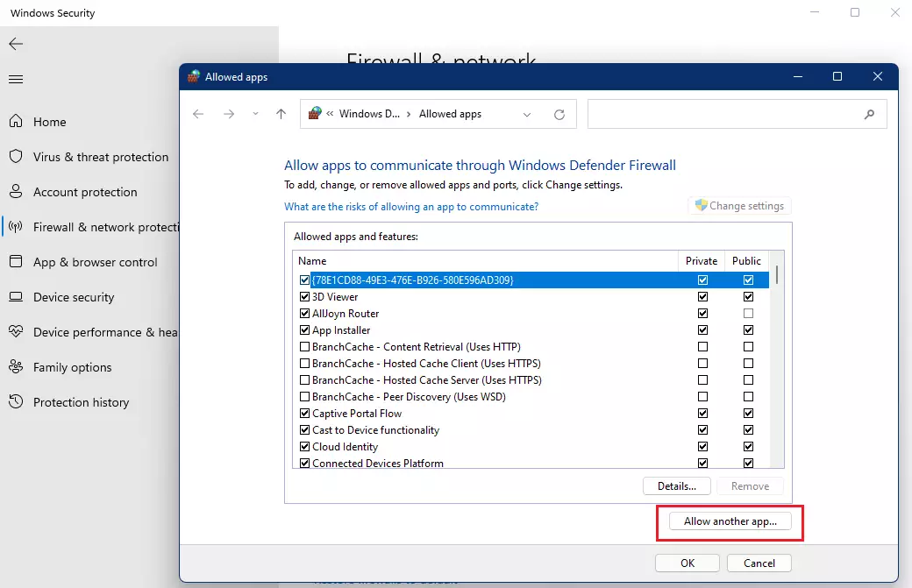Close the Allowed apps window

878,76
